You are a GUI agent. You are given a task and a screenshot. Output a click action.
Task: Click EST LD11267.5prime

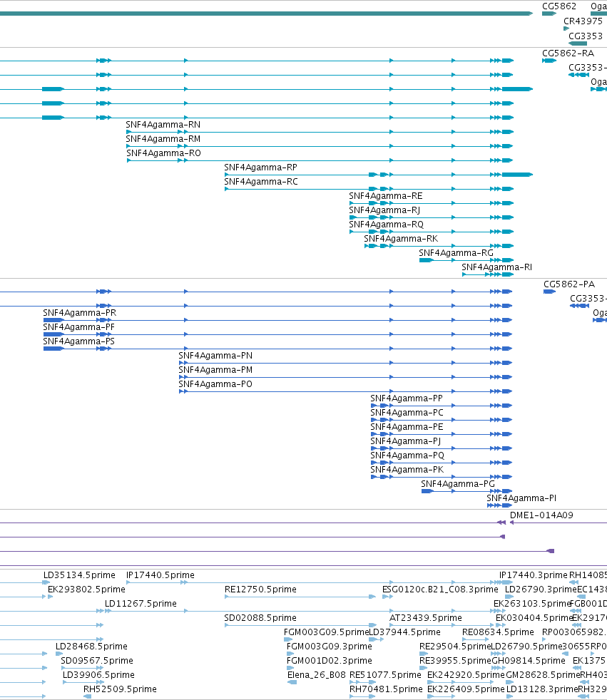[x=141, y=604]
